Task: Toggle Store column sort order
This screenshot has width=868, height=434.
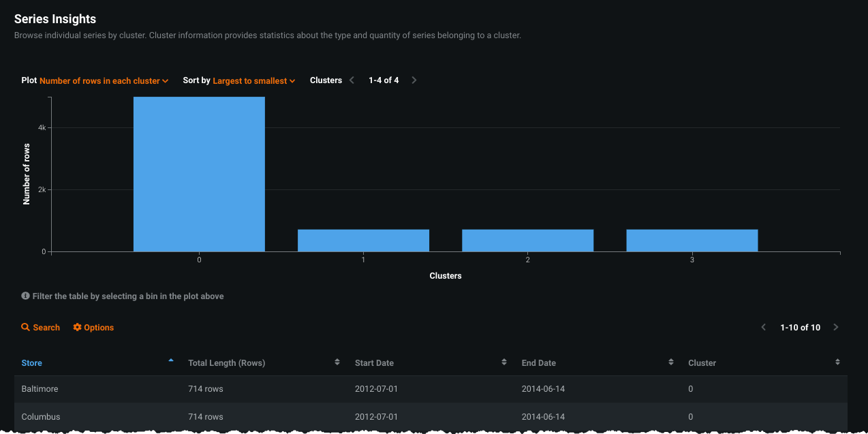Action: [170, 362]
